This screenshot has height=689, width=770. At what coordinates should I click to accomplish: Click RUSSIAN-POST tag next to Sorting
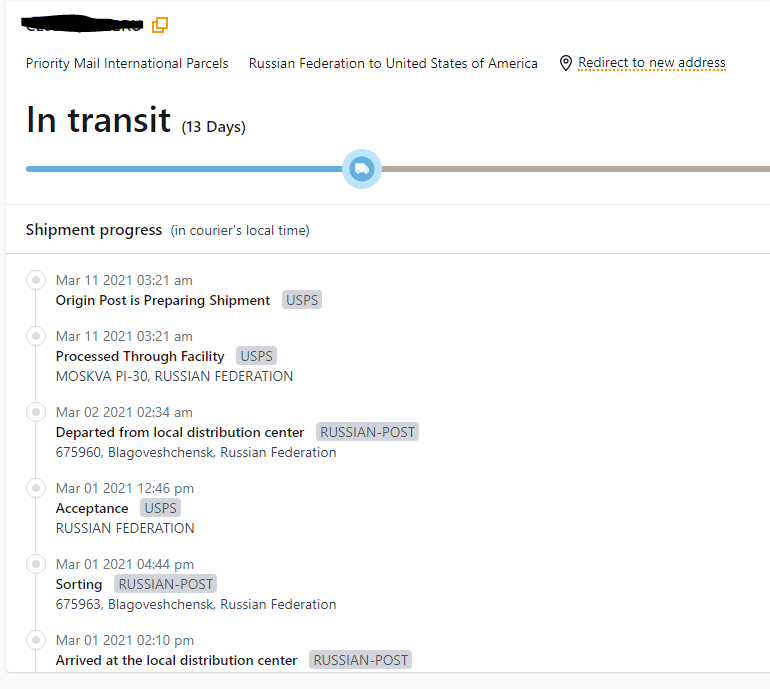pyautogui.click(x=165, y=584)
